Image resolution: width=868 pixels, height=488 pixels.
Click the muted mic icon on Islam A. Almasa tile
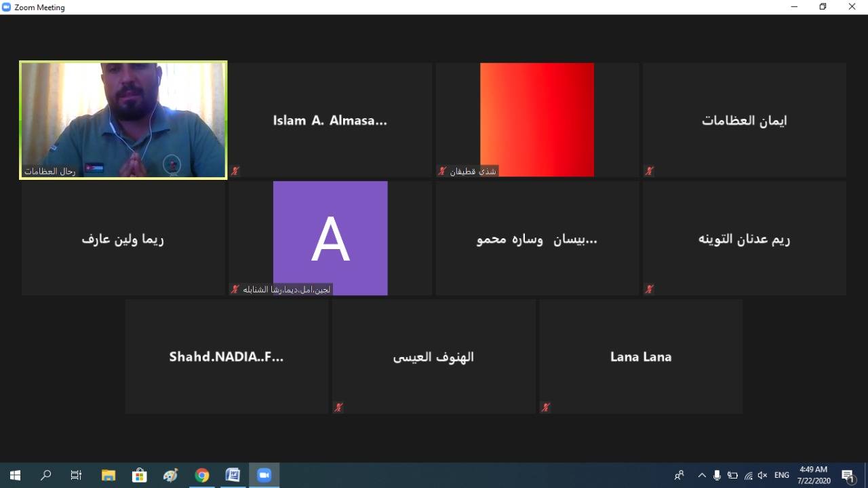pyautogui.click(x=235, y=171)
